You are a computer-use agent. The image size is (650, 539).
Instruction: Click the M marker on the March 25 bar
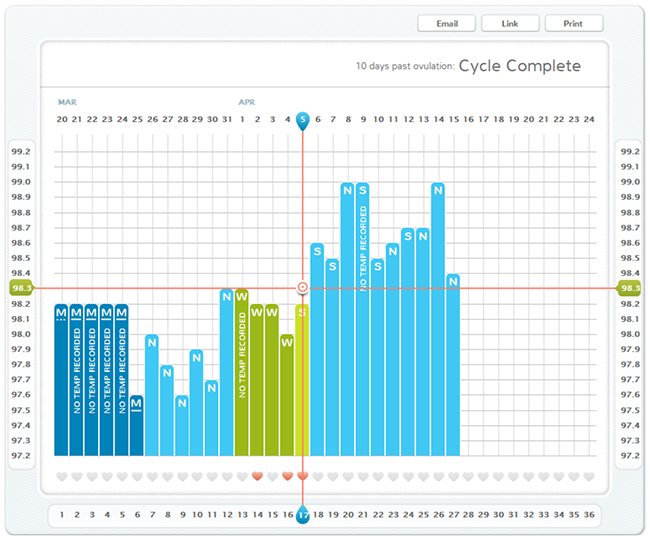coord(137,403)
